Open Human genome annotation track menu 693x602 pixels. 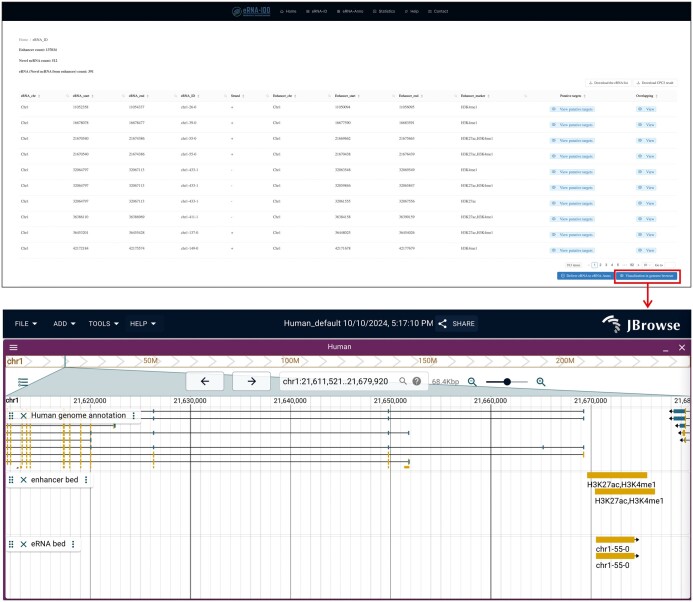(133, 415)
